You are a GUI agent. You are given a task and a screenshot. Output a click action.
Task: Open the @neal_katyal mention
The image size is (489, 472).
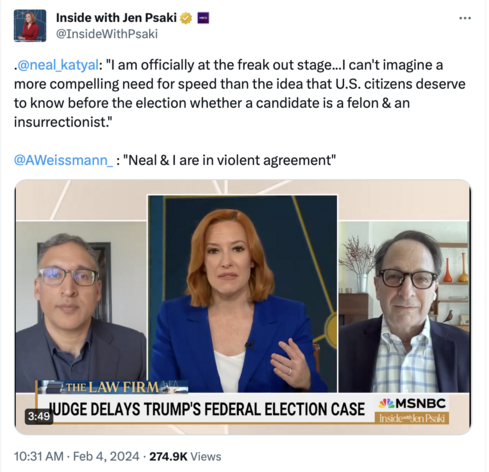coord(58,65)
